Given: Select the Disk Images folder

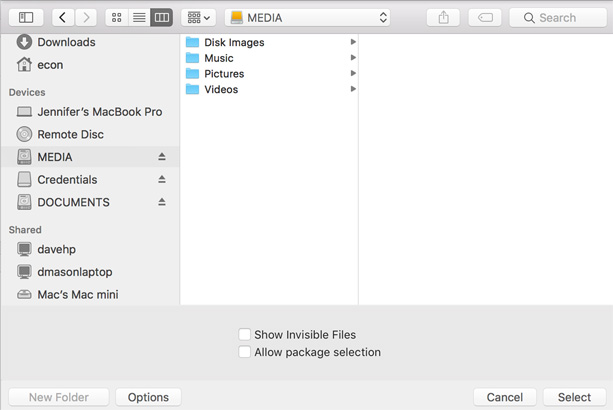Looking at the screenshot, I should (269, 42).
